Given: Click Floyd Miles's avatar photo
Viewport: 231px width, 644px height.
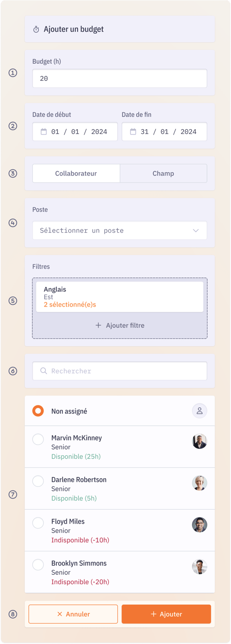Looking at the screenshot, I should (x=200, y=525).
